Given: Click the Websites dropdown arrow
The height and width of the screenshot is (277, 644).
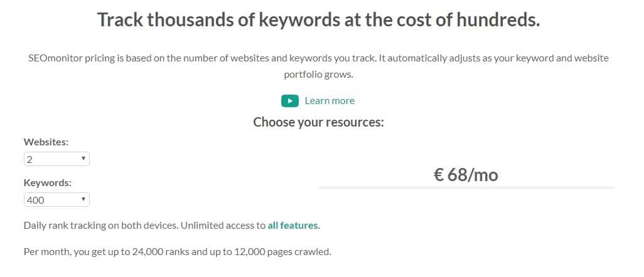Looking at the screenshot, I should [x=83, y=159].
